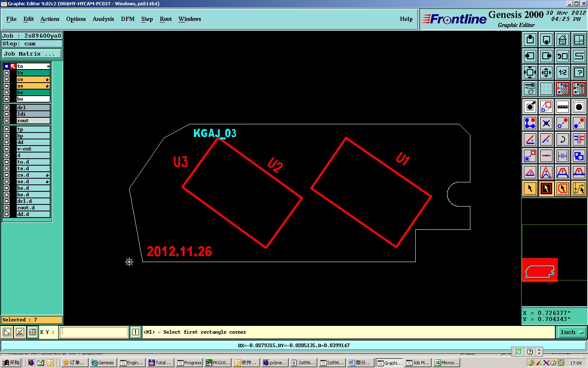Toggle display checkbox for rout layer
Image resolution: width=588 pixels, height=368 pixels.
(x=7, y=121)
